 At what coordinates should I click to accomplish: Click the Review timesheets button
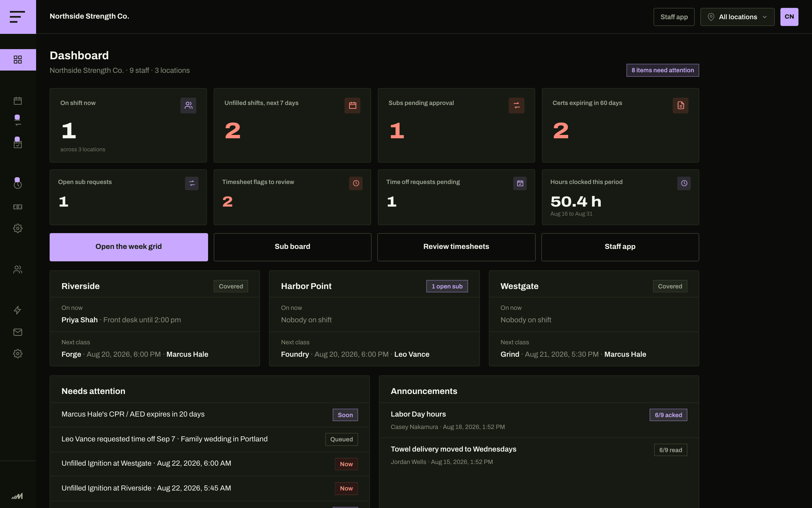456,247
